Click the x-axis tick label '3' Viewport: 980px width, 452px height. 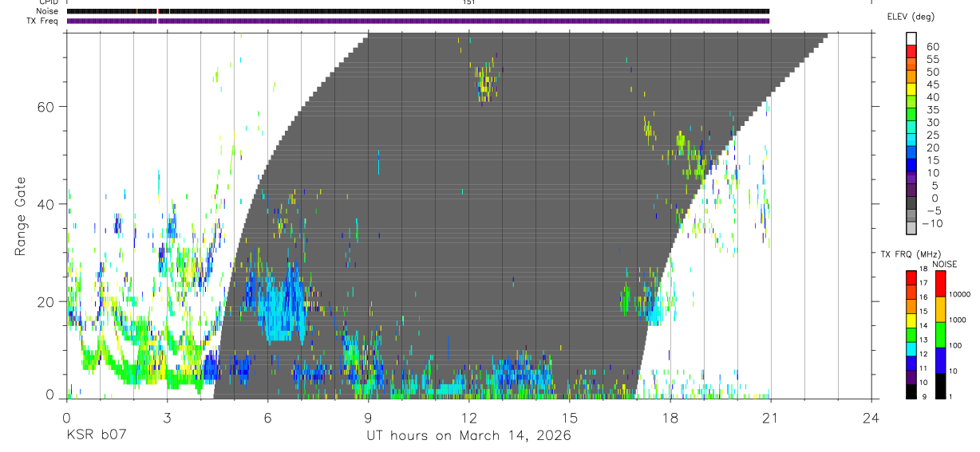pyautogui.click(x=167, y=418)
